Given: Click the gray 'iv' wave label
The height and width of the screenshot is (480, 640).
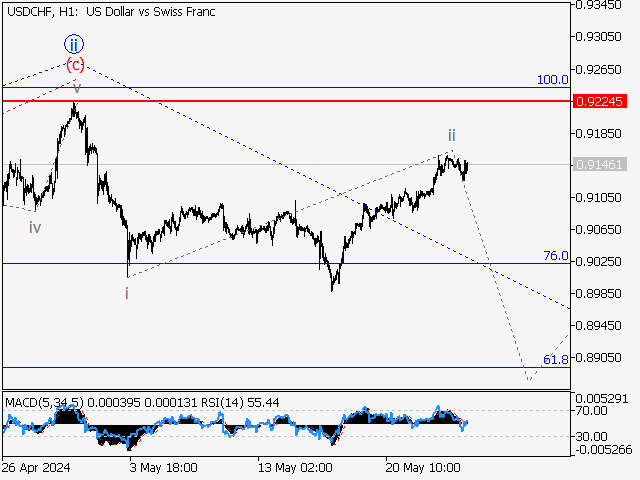Looking at the screenshot, I should coord(35,227).
